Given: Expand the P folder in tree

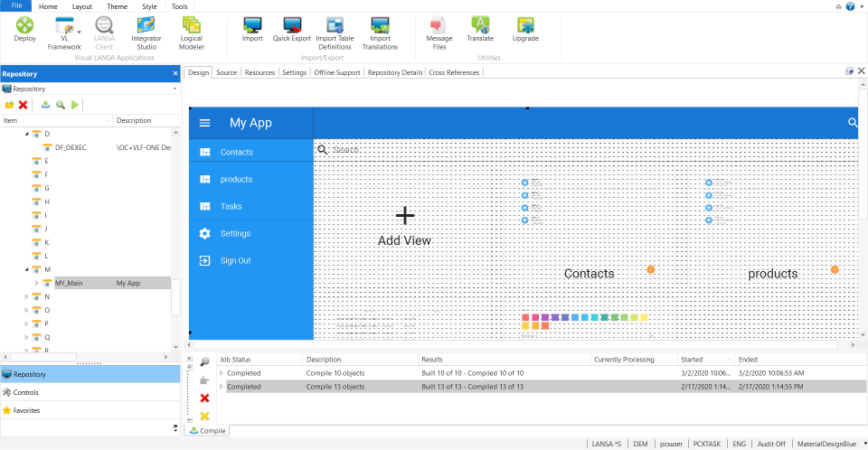Looking at the screenshot, I should (26, 323).
